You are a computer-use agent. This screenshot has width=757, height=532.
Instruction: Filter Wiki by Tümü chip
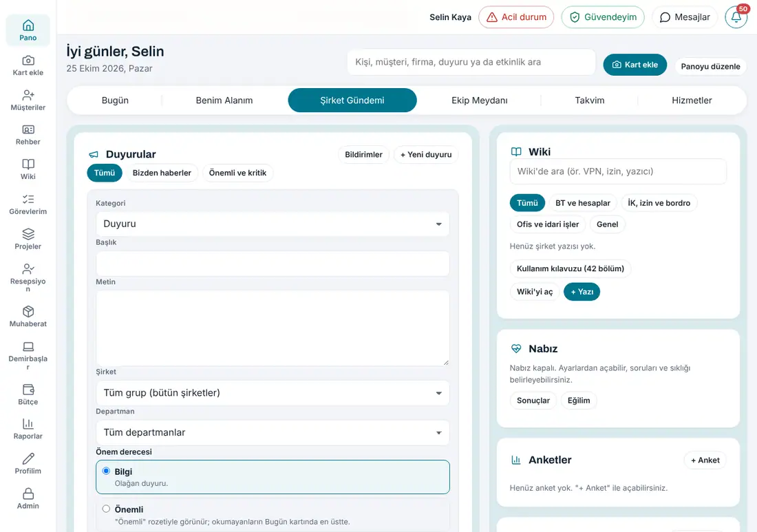[x=527, y=203]
